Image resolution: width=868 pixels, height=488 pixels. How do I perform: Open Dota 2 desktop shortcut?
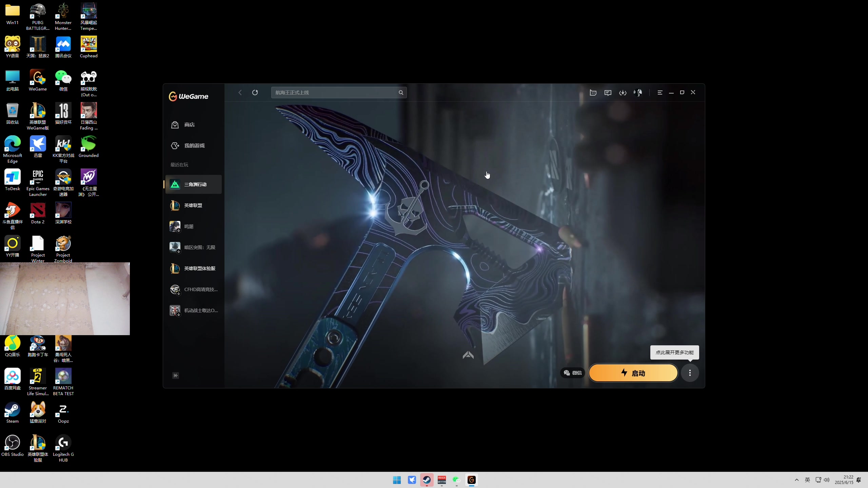click(x=38, y=213)
